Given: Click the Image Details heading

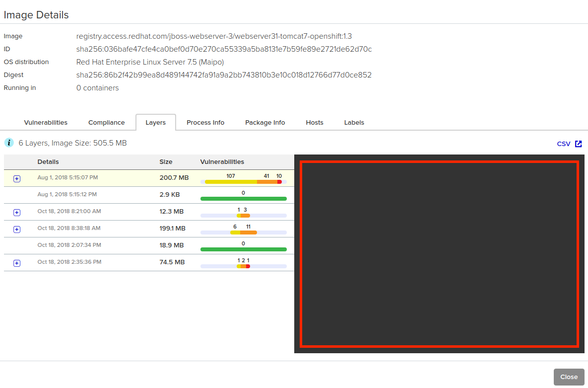Looking at the screenshot, I should [x=36, y=15].
